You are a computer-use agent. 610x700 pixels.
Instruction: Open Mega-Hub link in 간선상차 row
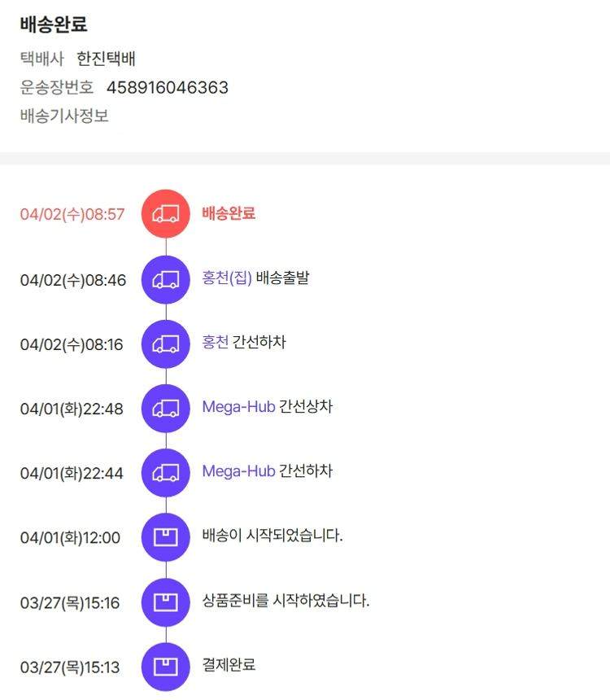point(238,407)
